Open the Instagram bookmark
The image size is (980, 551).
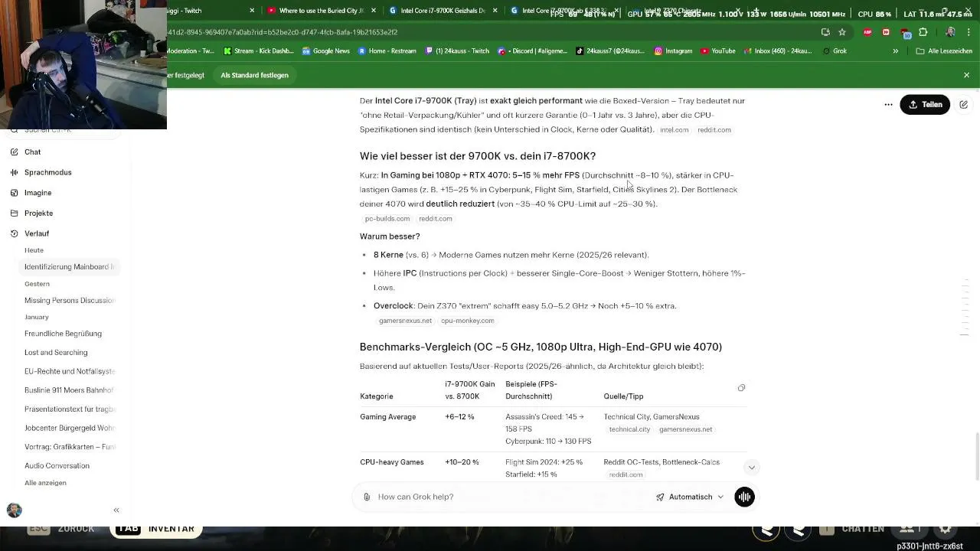coord(673,51)
